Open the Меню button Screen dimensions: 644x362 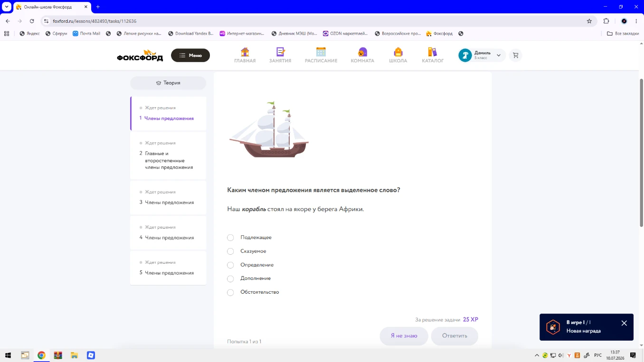(190, 56)
